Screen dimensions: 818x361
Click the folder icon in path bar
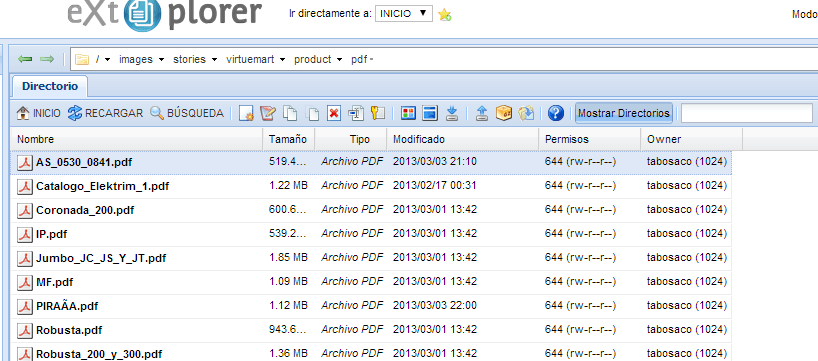pyautogui.click(x=82, y=59)
